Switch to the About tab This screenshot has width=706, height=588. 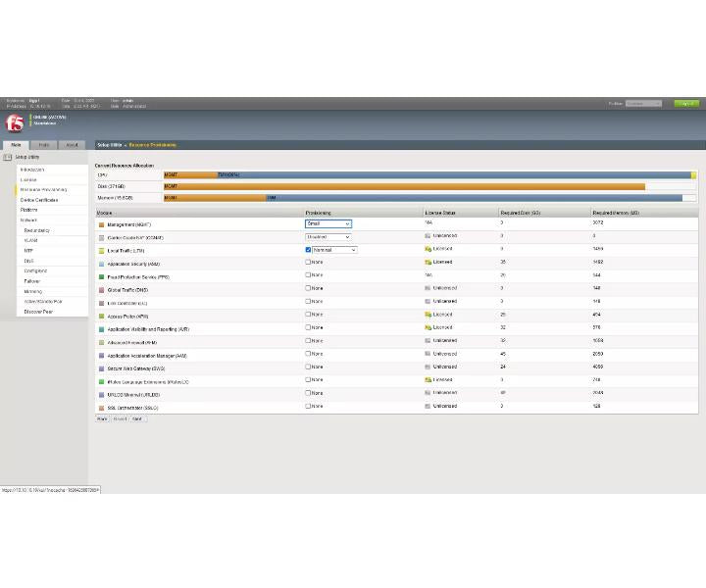(72, 145)
